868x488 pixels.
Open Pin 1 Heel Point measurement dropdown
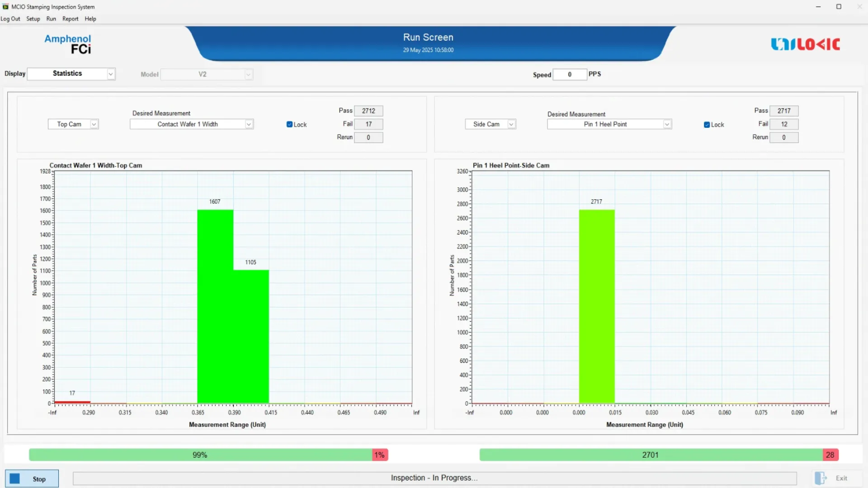coord(667,124)
